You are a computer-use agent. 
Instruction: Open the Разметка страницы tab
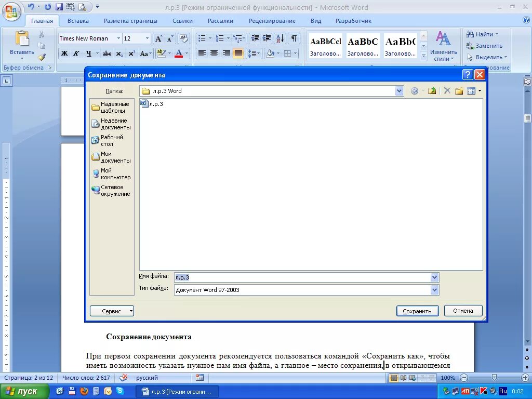click(130, 21)
